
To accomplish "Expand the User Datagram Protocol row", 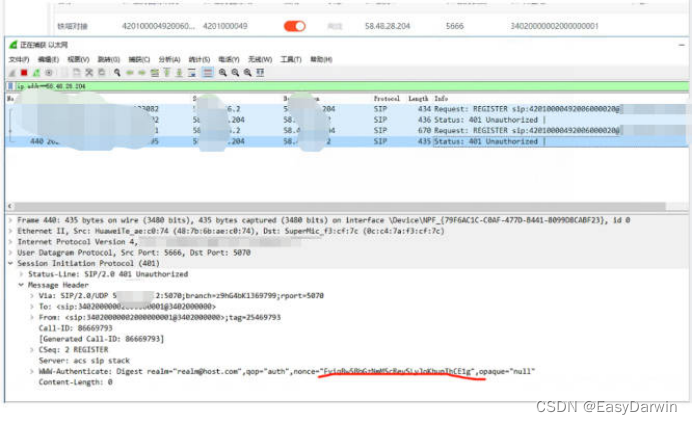I will point(11,252).
